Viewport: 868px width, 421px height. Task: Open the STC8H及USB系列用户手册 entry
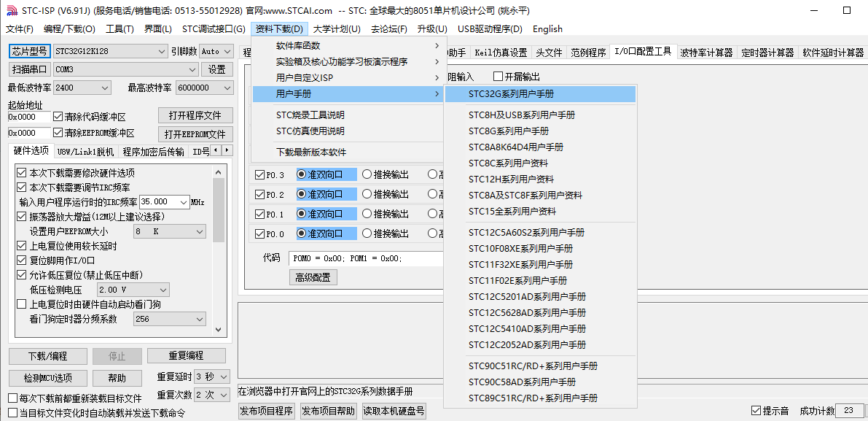pyautogui.click(x=540, y=115)
